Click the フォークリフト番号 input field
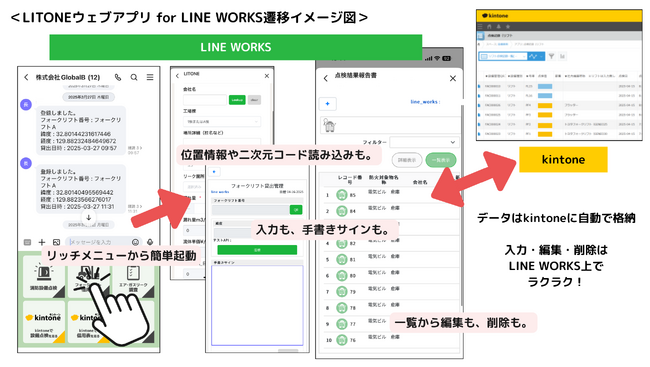 click(251, 210)
